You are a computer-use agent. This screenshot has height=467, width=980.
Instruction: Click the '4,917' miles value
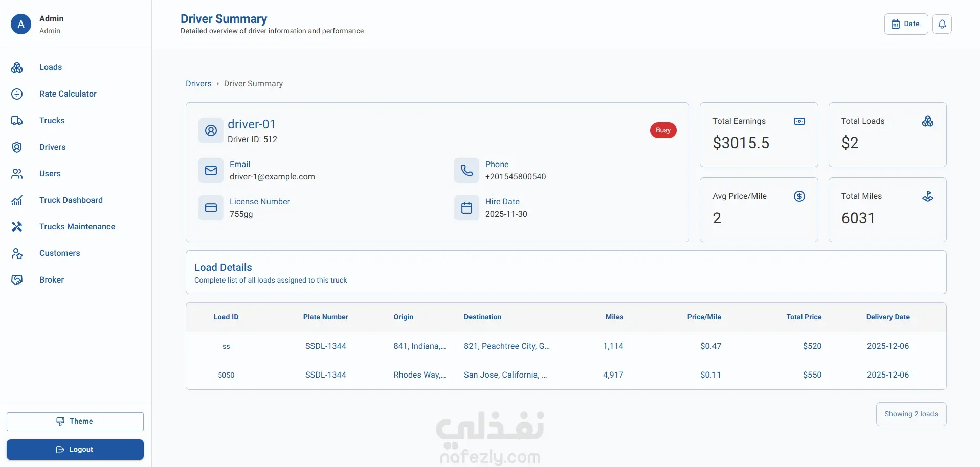613,375
